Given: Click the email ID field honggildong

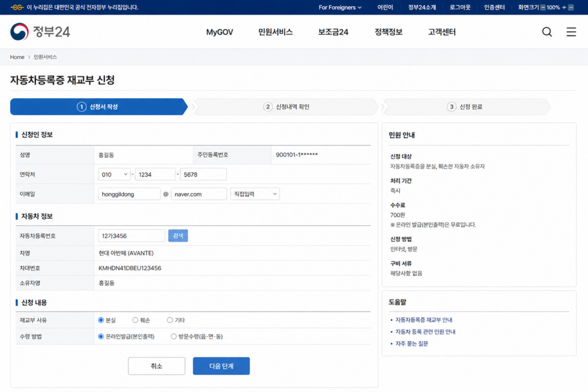Looking at the screenshot, I should click(x=129, y=194).
